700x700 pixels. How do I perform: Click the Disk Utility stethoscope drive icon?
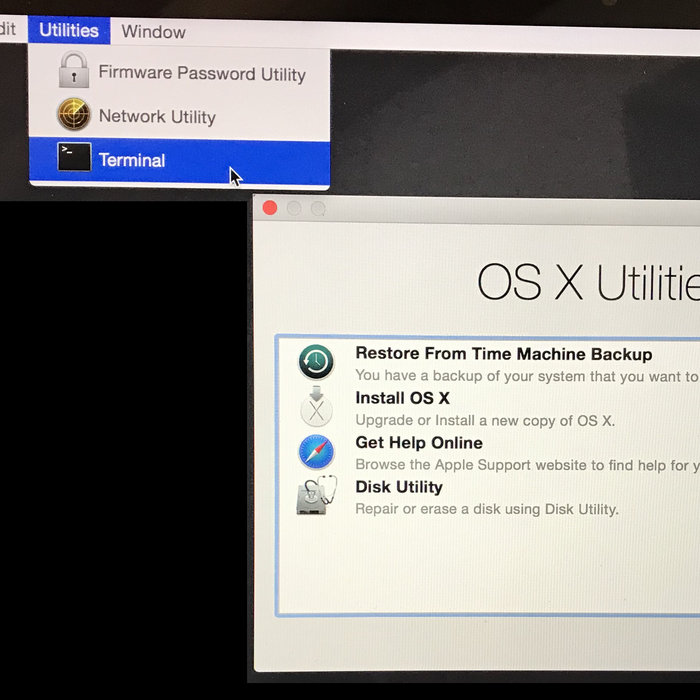point(317,496)
